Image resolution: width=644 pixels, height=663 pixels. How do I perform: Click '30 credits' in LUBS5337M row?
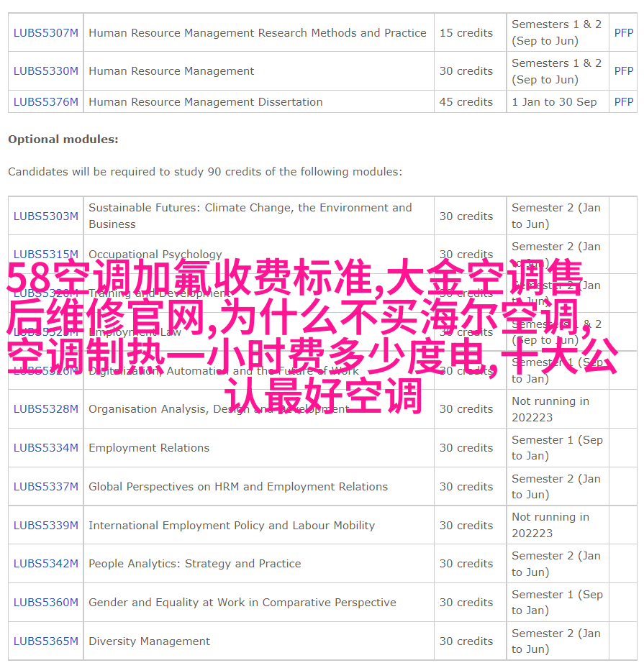coord(466,487)
